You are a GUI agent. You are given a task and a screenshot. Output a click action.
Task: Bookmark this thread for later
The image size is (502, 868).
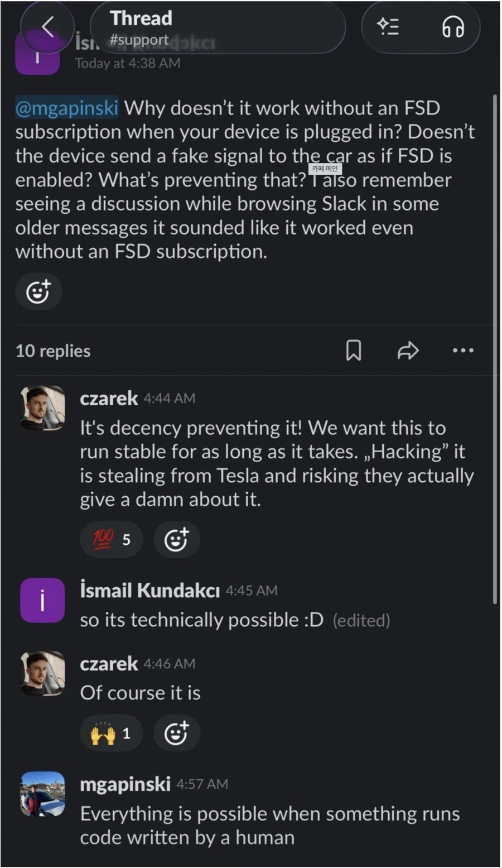tap(354, 351)
